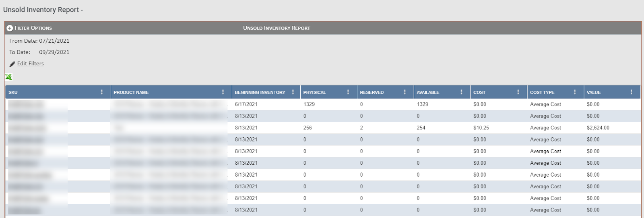The height and width of the screenshot is (218, 644).
Task: Open the Edit Filters link
Action: (x=30, y=64)
